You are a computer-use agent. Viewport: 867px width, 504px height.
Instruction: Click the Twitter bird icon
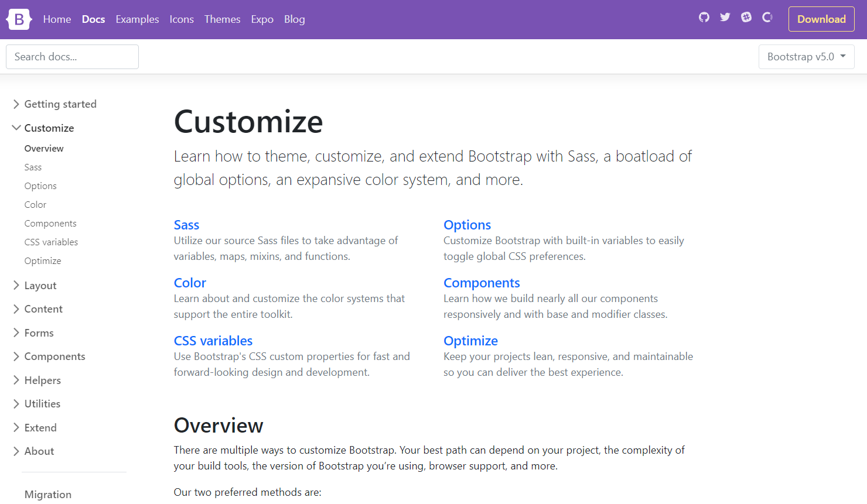point(725,17)
